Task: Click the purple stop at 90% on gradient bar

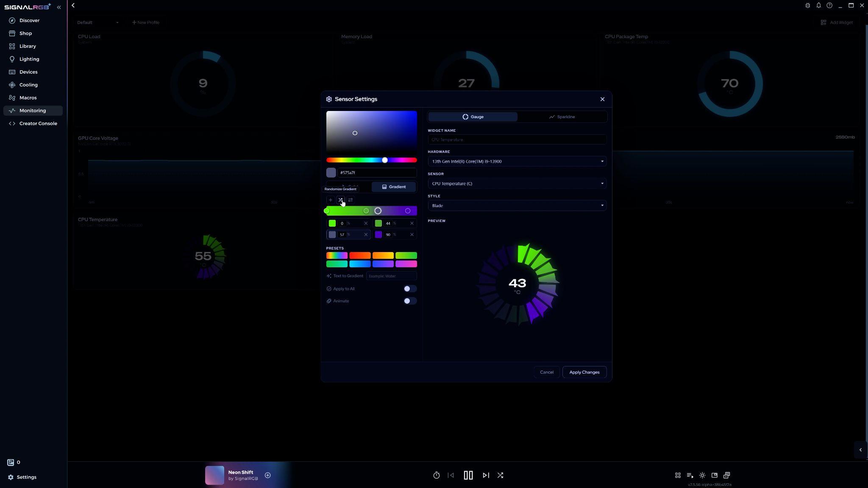Action: (408, 211)
